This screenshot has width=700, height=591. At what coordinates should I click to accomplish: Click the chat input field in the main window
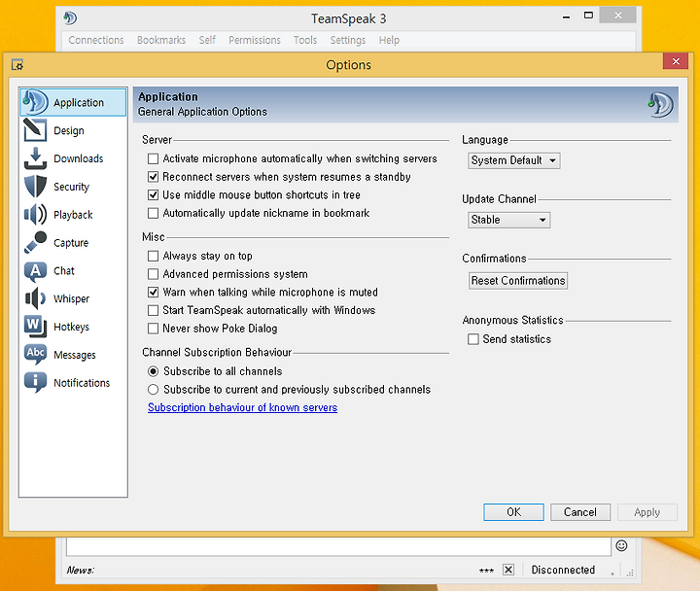(x=338, y=546)
